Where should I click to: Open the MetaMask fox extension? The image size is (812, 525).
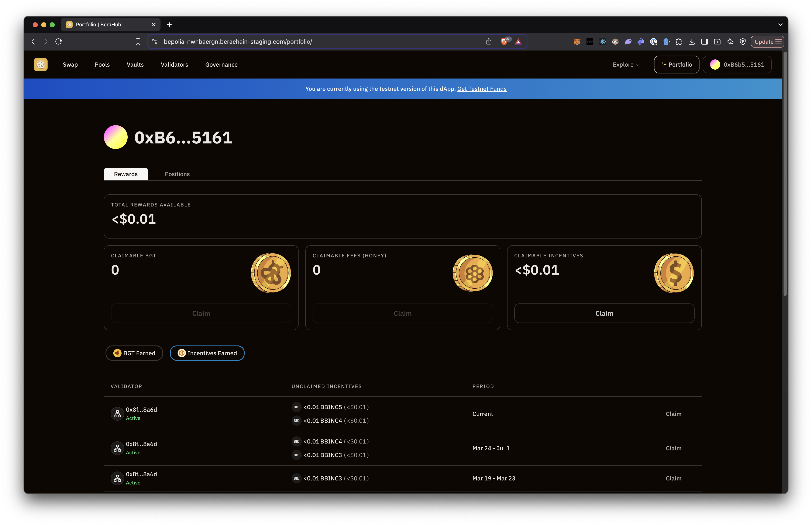(577, 42)
